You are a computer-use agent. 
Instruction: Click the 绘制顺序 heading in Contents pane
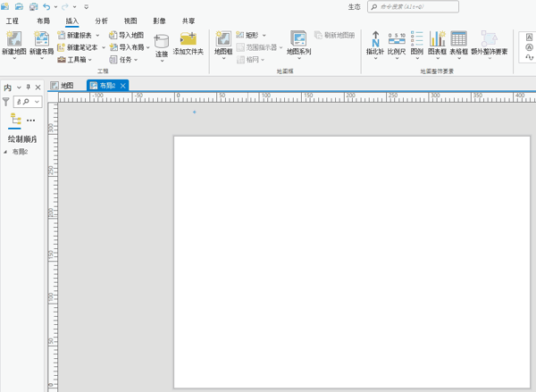pyautogui.click(x=21, y=139)
